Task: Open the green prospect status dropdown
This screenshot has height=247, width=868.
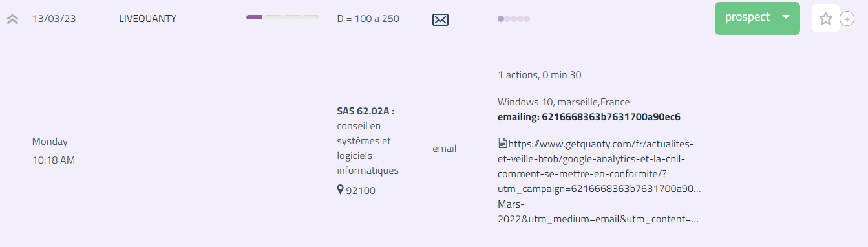Action: point(757,18)
